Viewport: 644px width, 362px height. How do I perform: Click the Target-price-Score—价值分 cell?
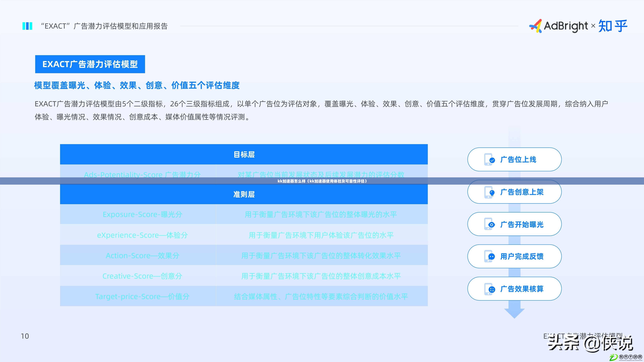point(138,296)
